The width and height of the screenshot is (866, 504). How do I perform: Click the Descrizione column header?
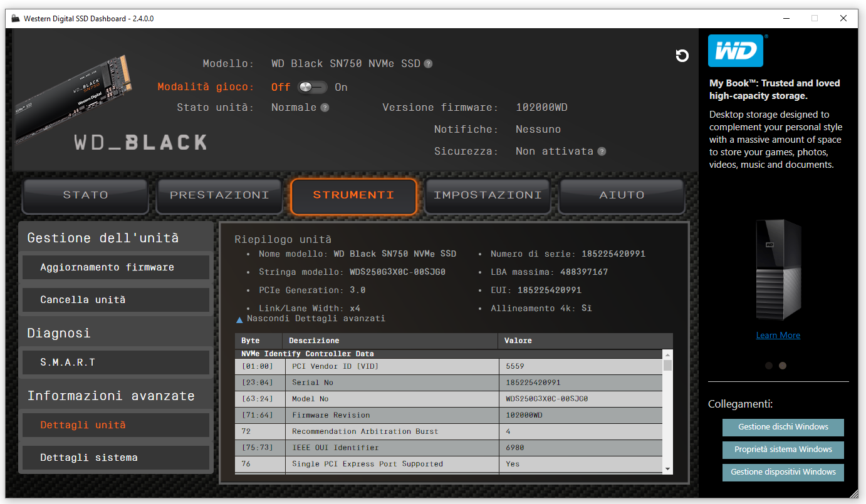tap(390, 341)
